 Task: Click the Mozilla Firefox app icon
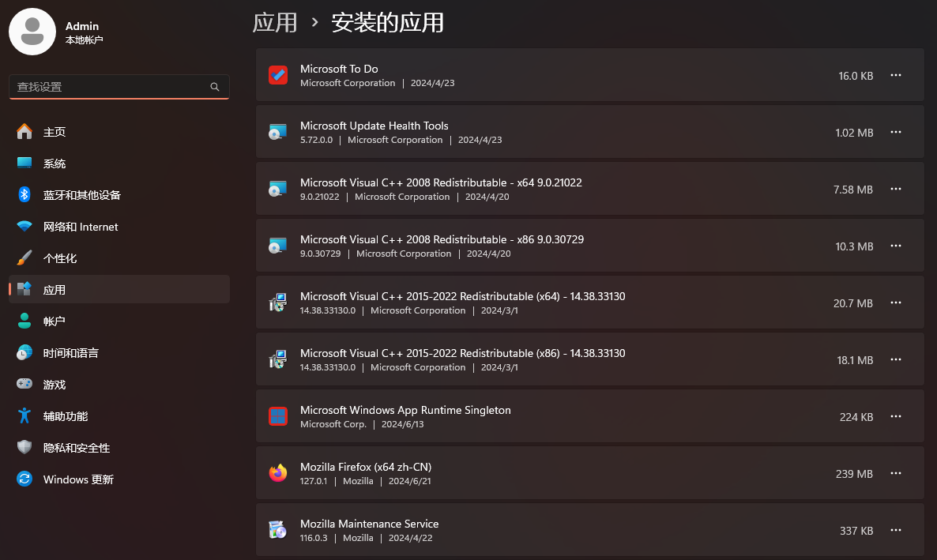pyautogui.click(x=278, y=473)
